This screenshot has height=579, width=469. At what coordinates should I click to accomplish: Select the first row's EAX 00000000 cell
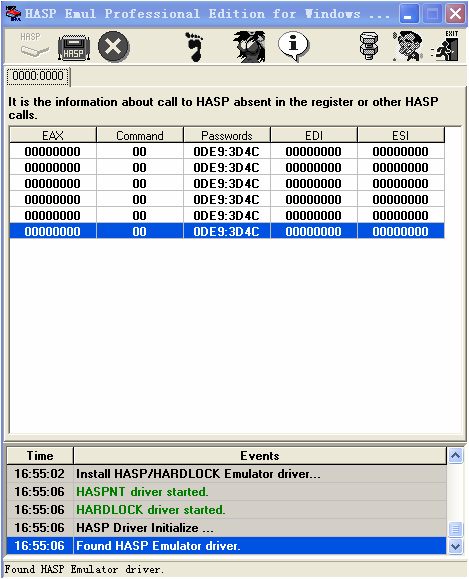(x=53, y=151)
